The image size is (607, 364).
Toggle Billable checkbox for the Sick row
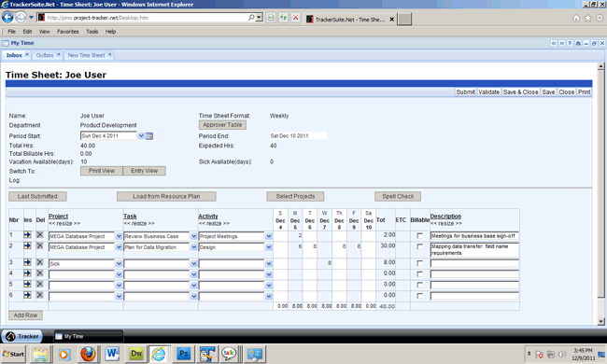(419, 263)
